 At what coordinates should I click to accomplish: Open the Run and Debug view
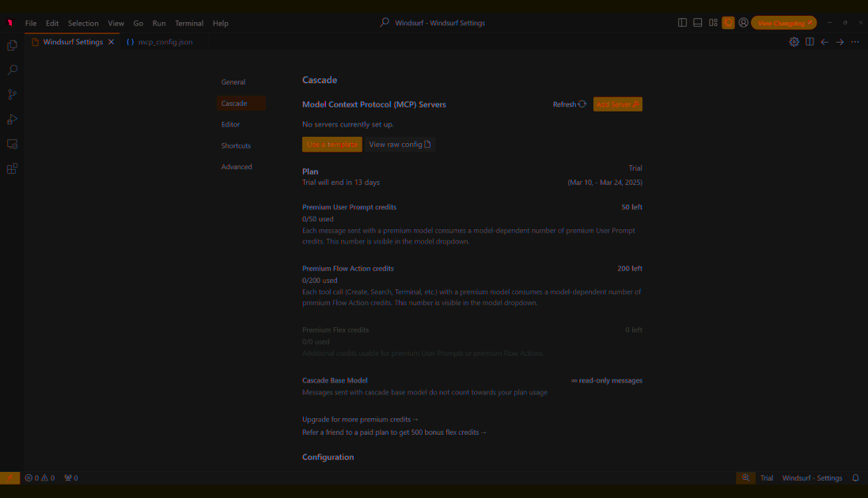pos(11,119)
